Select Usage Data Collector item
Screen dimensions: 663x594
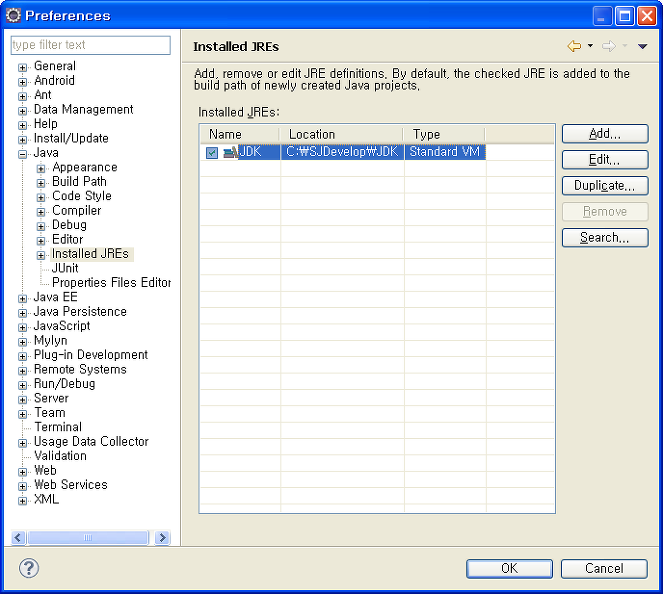point(91,441)
